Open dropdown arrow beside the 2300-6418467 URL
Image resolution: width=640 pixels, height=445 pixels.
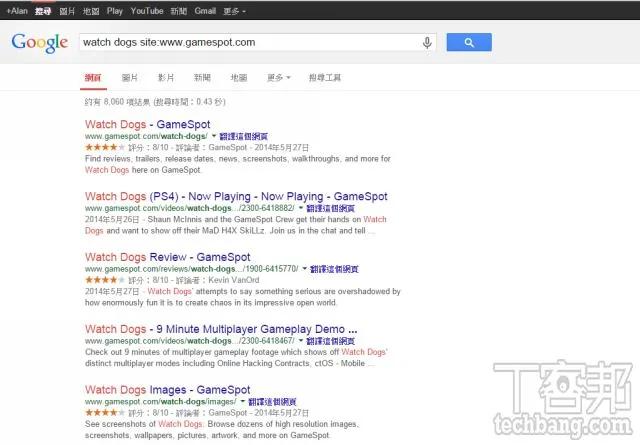click(x=301, y=340)
